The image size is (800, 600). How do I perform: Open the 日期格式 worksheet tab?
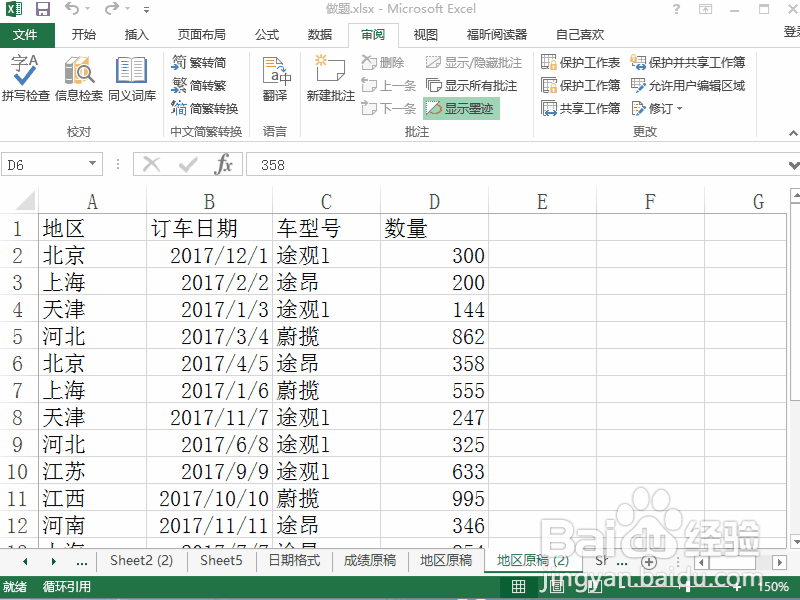[x=294, y=561]
